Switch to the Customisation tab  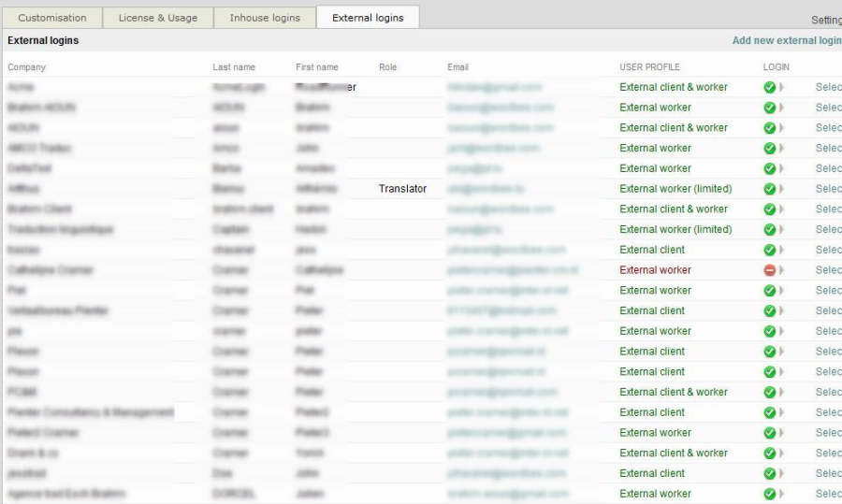coord(52,18)
